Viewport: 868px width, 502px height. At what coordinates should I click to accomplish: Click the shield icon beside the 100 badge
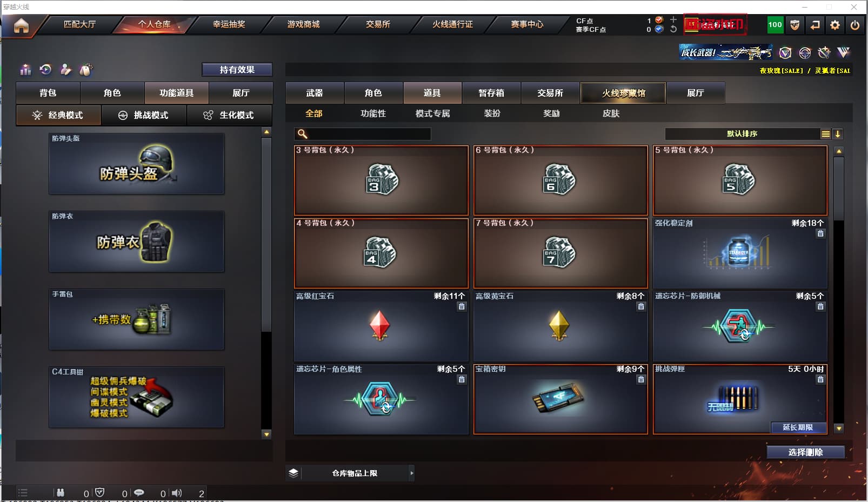[795, 25]
